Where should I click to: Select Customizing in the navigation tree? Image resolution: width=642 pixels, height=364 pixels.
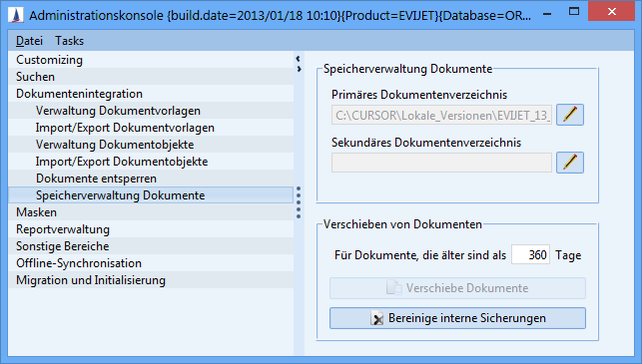pos(151,60)
